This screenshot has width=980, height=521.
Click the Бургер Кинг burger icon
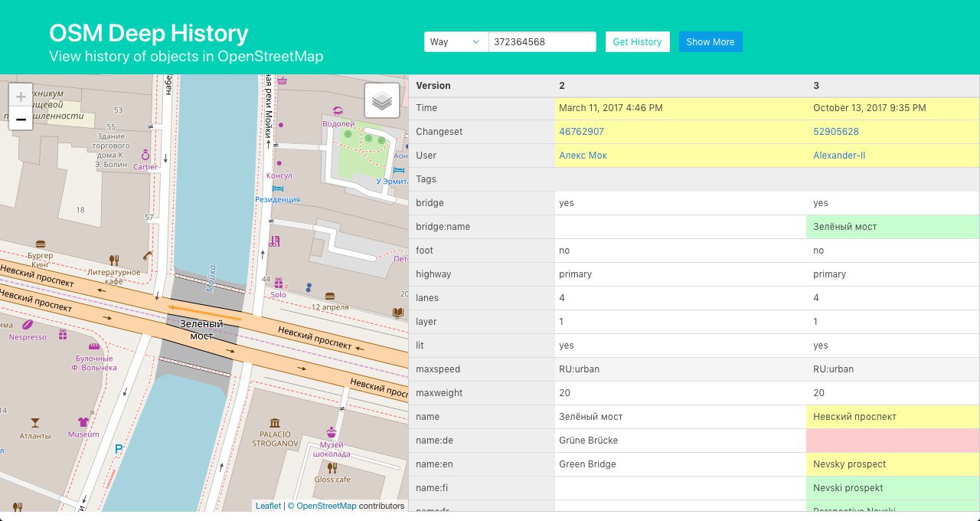tap(40, 244)
